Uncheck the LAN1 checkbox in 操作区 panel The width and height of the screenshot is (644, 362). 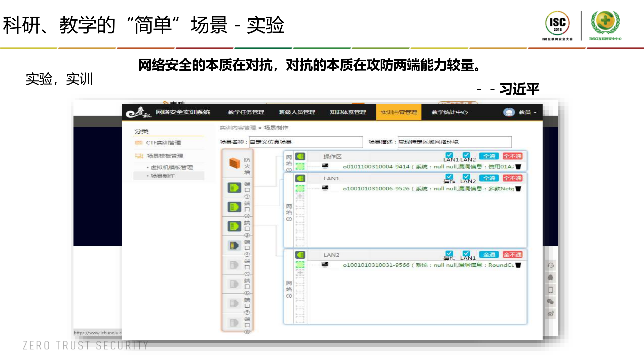[449, 154]
